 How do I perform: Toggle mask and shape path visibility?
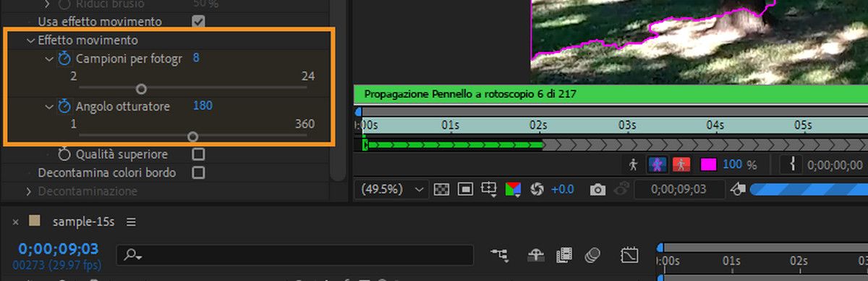pyautogui.click(x=466, y=189)
